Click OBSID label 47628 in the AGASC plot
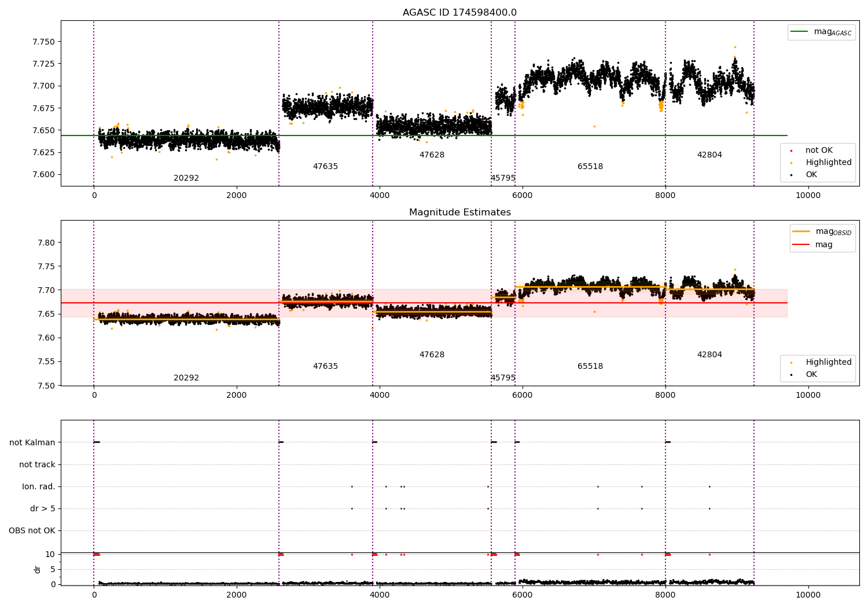 click(432, 155)
